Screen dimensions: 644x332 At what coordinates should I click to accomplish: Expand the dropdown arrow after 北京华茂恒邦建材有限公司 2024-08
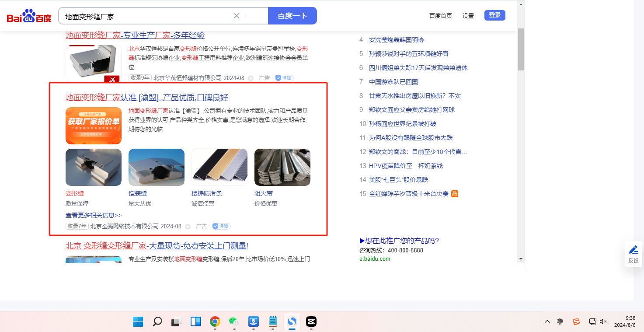251,78
